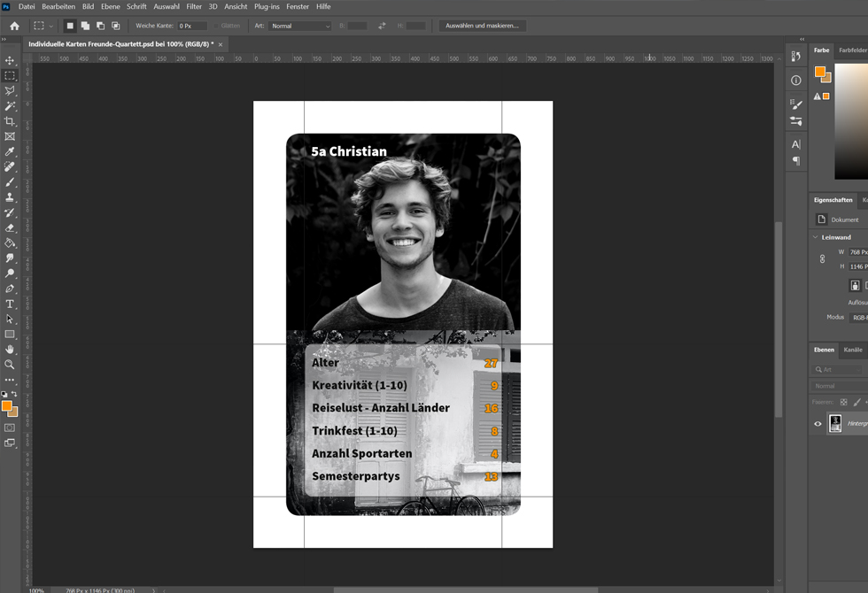Switch to the Kanäle tab
This screenshot has width=868, height=593.
tap(852, 350)
